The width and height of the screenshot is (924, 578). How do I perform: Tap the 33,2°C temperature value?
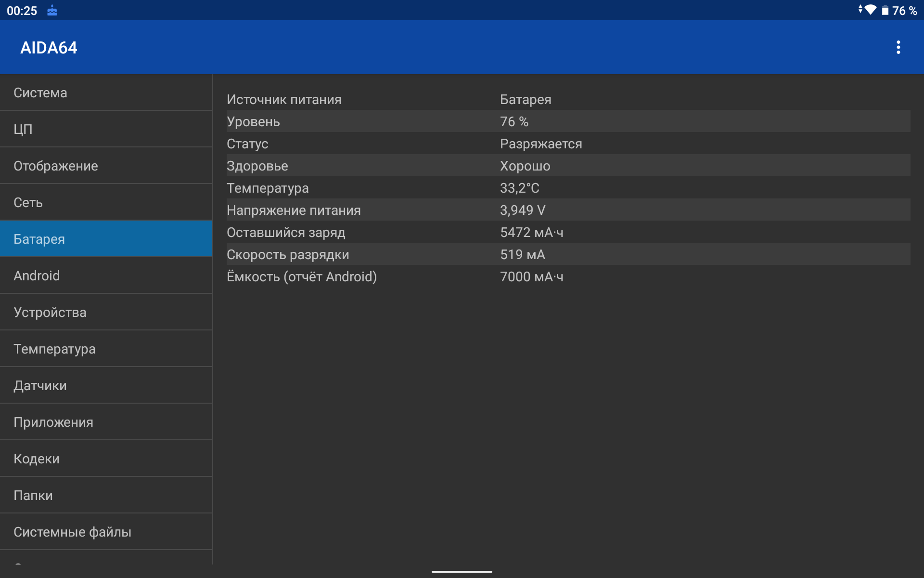(x=520, y=188)
